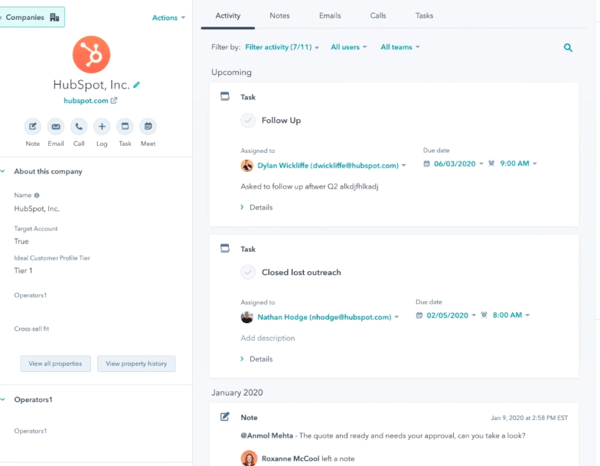The image size is (600, 466).
Task: Click View all properties button
Action: point(55,363)
